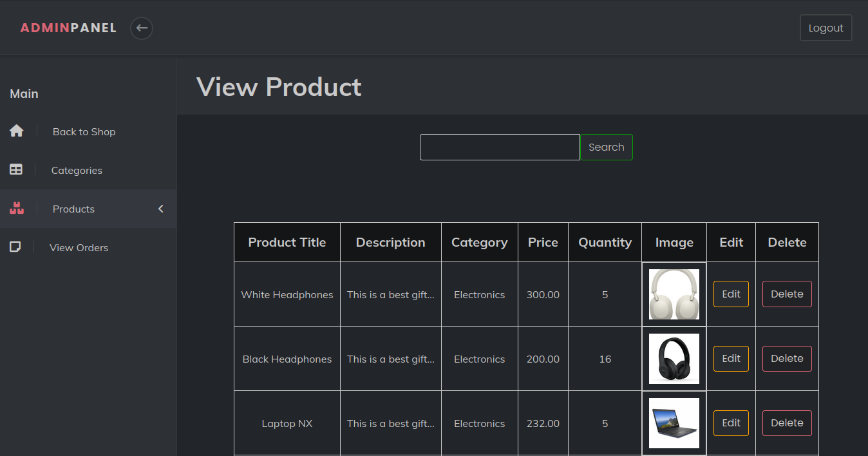This screenshot has height=456, width=868.
Task: Click the Categories table icon
Action: tap(16, 170)
